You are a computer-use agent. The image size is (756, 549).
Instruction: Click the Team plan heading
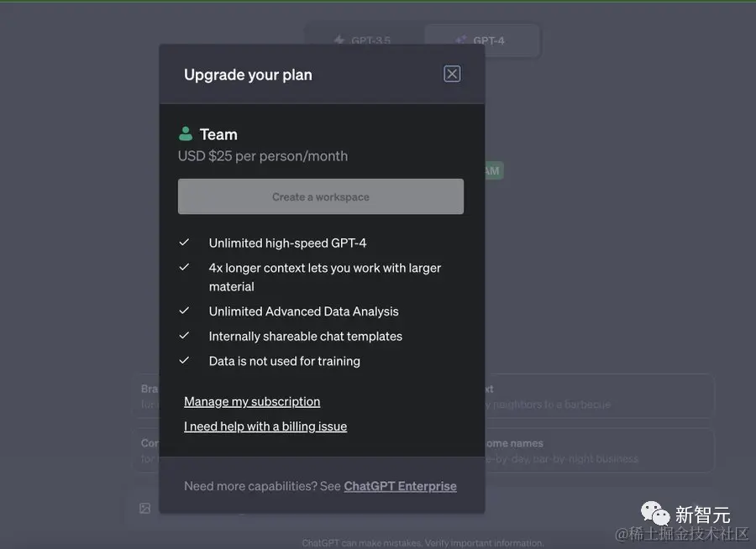click(x=218, y=134)
